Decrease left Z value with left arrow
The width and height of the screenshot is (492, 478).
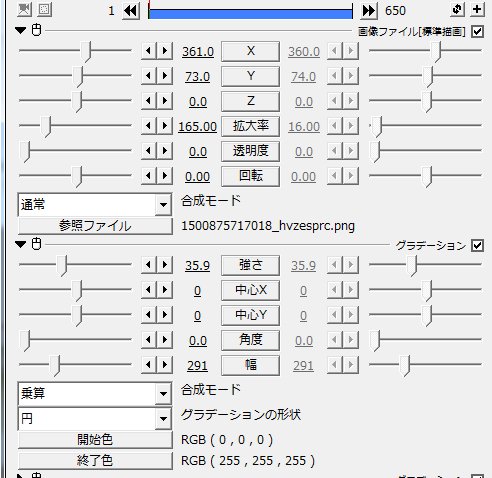coord(148,101)
